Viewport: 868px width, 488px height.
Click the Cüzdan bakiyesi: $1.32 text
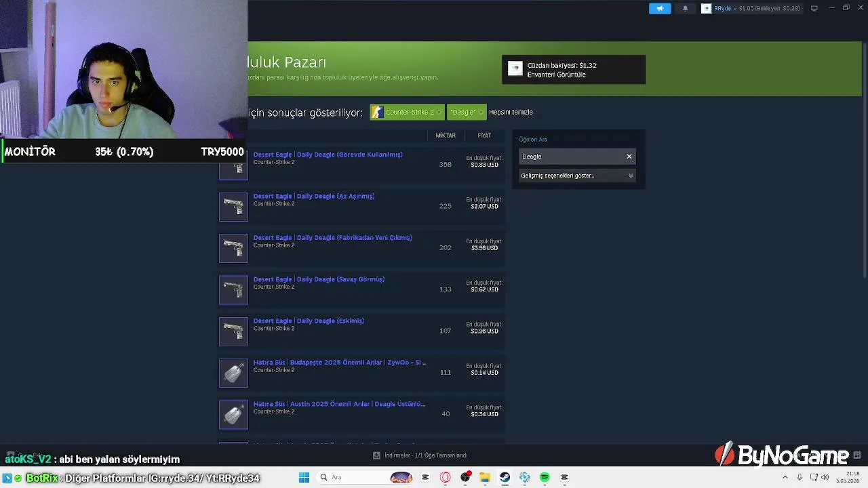pyautogui.click(x=561, y=65)
